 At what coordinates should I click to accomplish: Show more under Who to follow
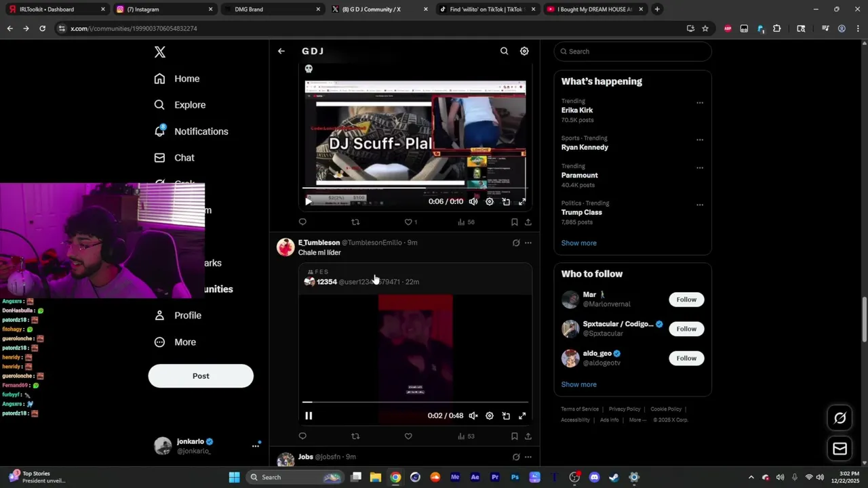(579, 384)
